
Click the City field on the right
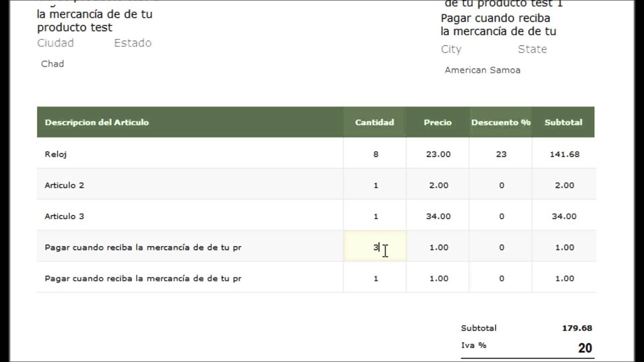(451, 49)
